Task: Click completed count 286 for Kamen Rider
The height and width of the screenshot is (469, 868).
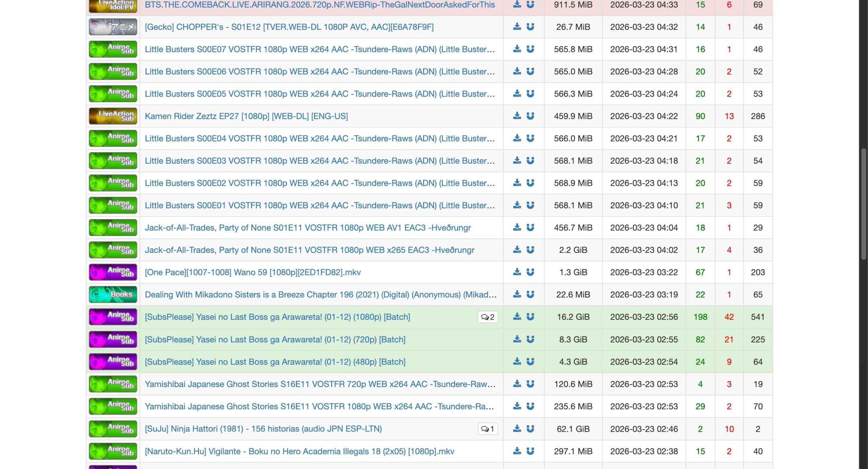Action: (758, 116)
